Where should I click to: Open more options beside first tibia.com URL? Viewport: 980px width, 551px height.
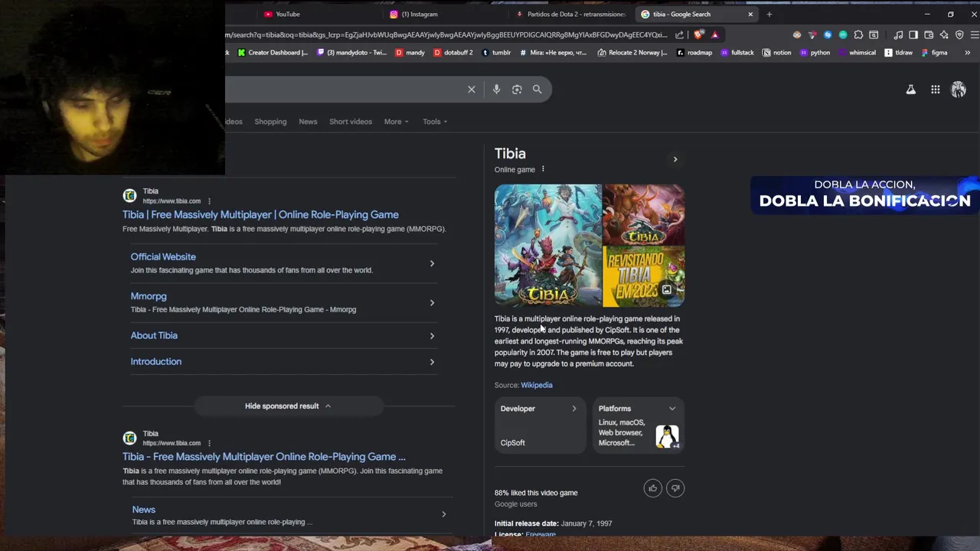click(209, 201)
